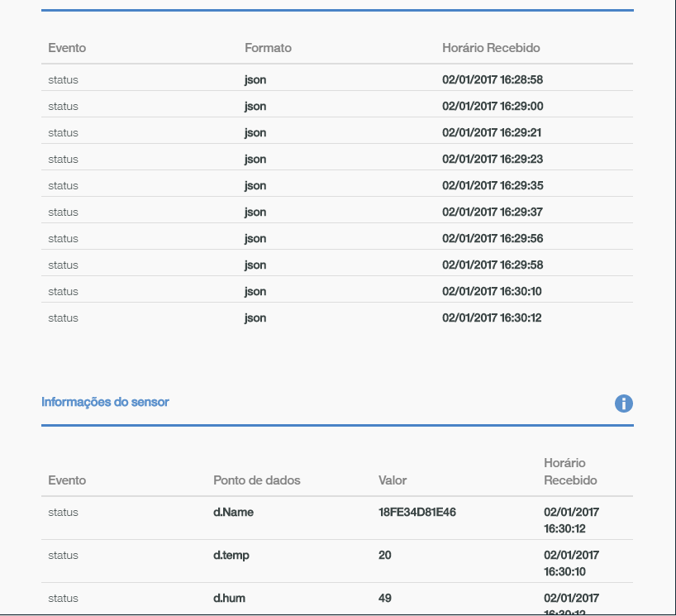Click the Ponto de dados column header
The height and width of the screenshot is (616, 676).
click(x=256, y=480)
